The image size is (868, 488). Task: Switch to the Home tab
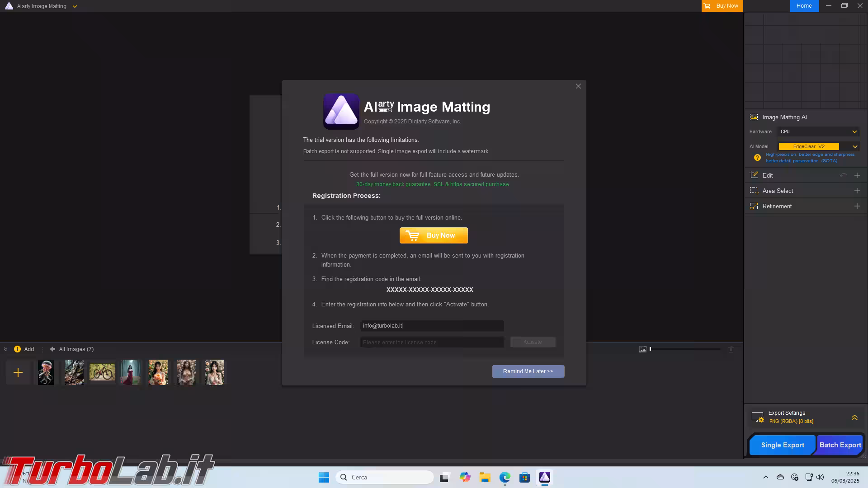(804, 6)
